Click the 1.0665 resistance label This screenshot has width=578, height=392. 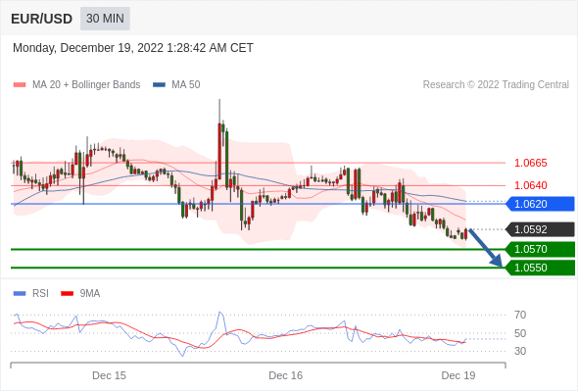point(530,163)
